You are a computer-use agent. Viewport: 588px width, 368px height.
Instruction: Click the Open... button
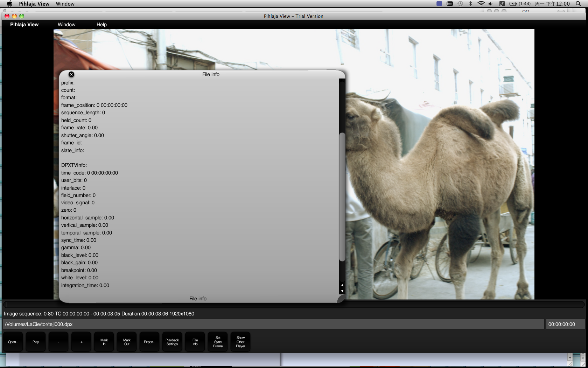pos(13,342)
